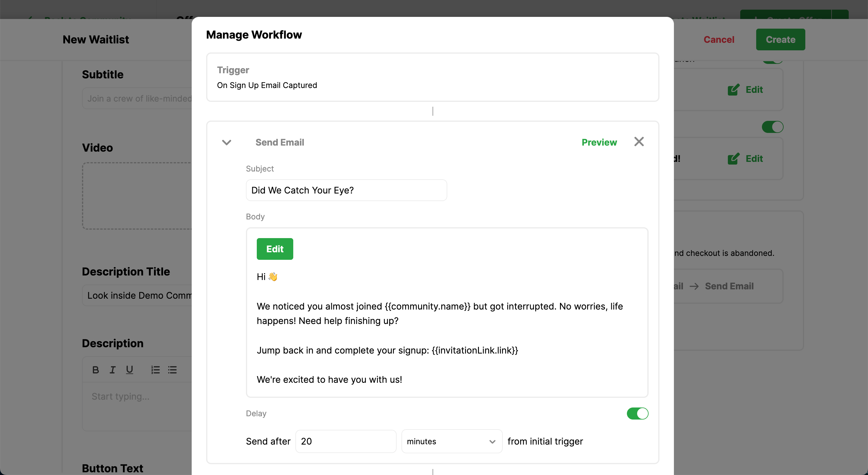868x475 pixels.
Task: Remove the Send Email step with X
Action: tap(639, 142)
